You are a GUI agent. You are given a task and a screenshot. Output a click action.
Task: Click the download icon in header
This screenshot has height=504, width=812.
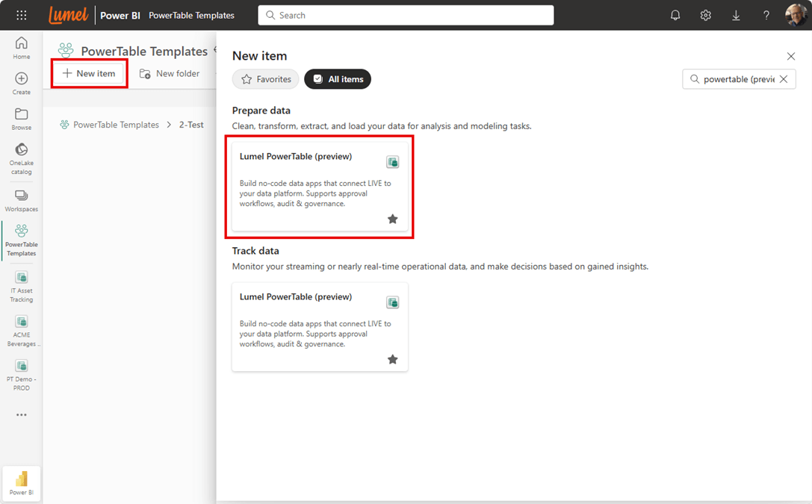click(736, 15)
